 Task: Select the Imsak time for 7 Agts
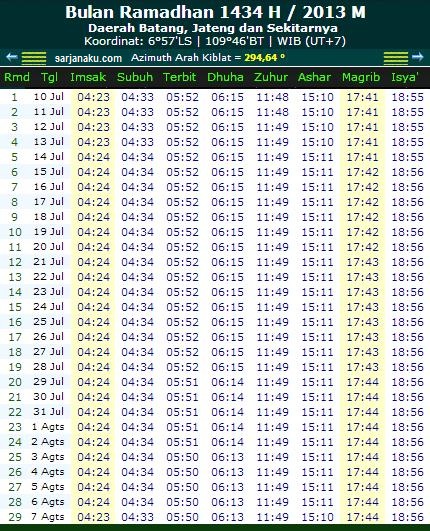pyautogui.click(x=93, y=517)
